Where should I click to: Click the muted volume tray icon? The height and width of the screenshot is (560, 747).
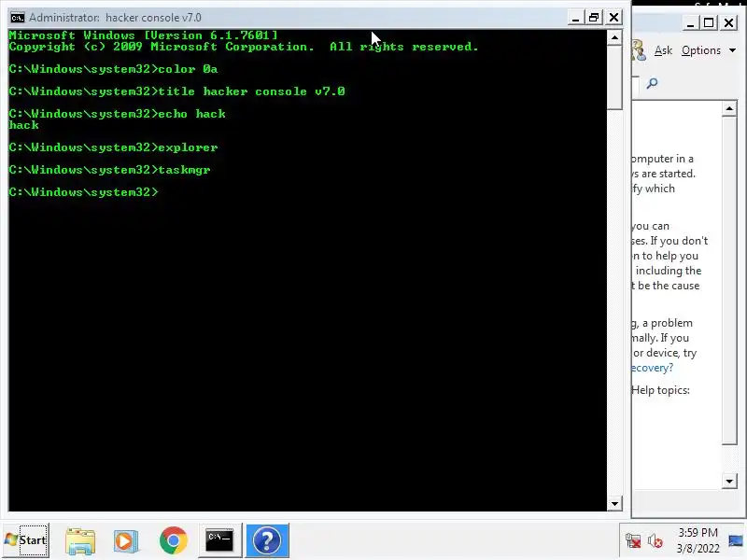pos(655,541)
